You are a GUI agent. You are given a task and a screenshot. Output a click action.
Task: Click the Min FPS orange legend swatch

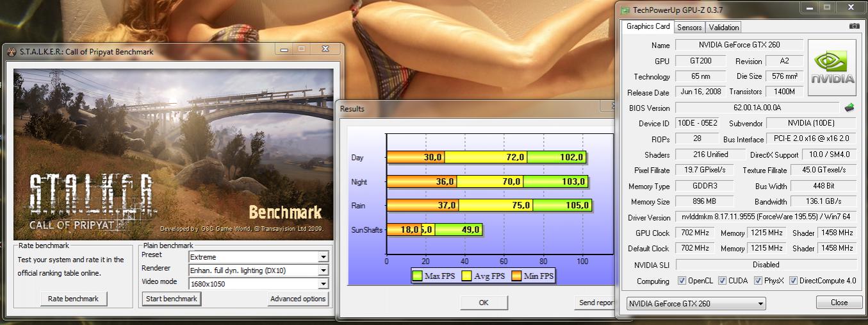516,276
